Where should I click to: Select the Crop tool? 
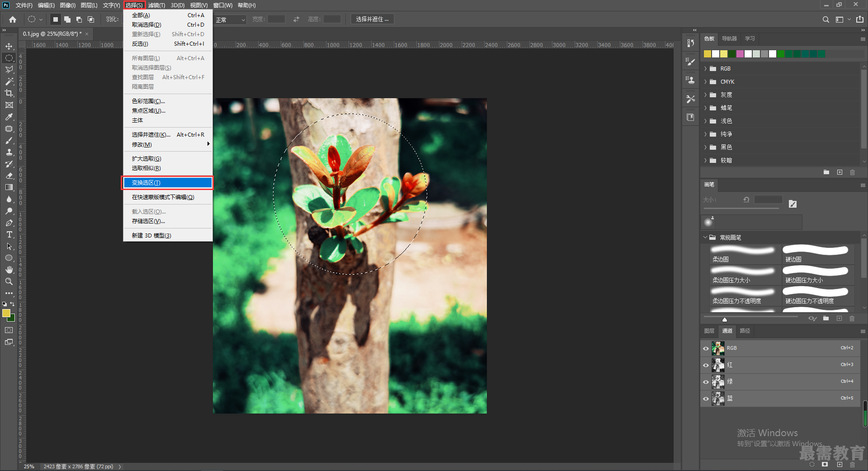[x=9, y=93]
